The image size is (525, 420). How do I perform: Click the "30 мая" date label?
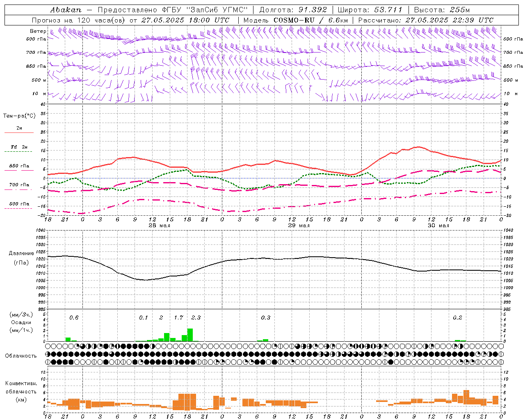click(438, 226)
